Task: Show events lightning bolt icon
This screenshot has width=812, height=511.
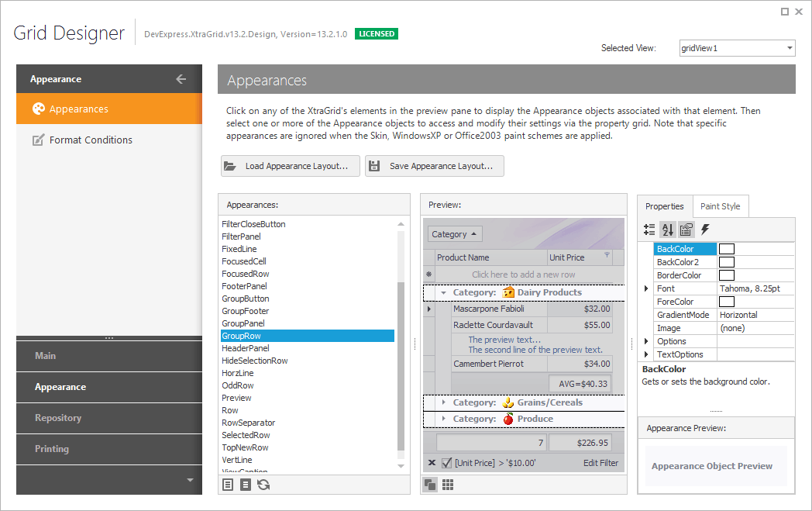Action: click(x=705, y=230)
